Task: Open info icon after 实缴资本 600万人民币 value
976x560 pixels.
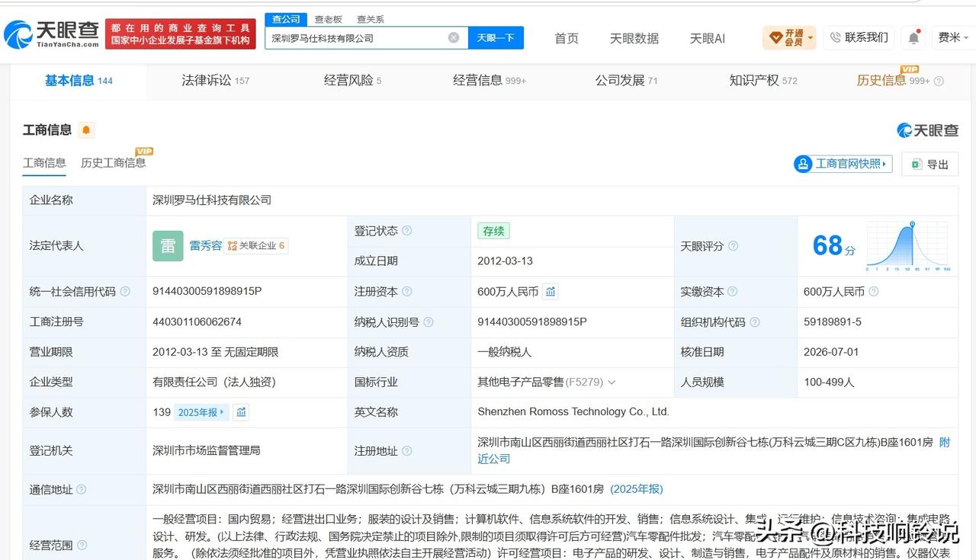Action: (x=874, y=292)
